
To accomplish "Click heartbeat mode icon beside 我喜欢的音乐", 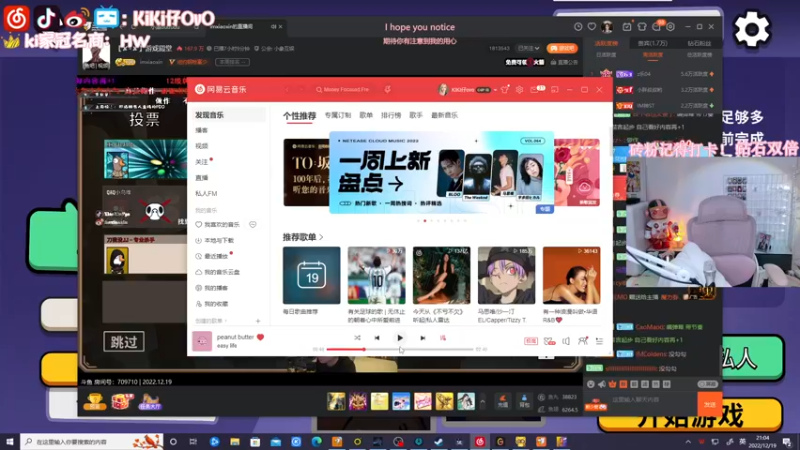I will (253, 224).
